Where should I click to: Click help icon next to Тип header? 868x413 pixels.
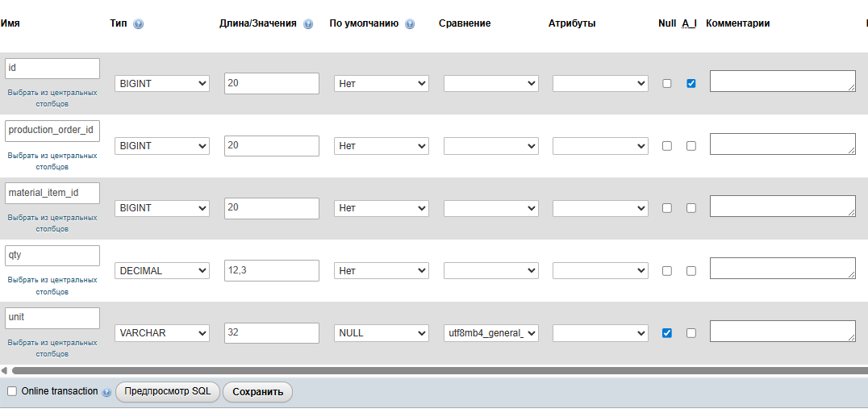[x=138, y=24]
